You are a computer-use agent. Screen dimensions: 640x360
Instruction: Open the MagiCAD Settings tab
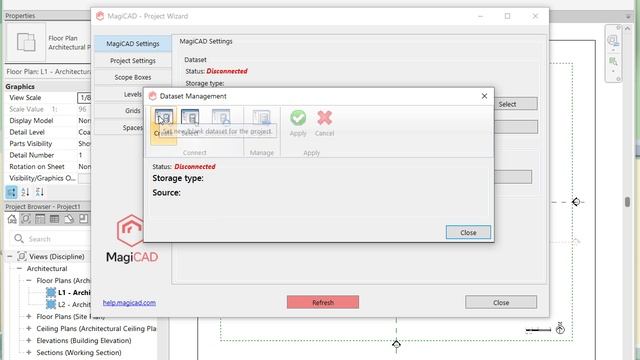tap(133, 44)
